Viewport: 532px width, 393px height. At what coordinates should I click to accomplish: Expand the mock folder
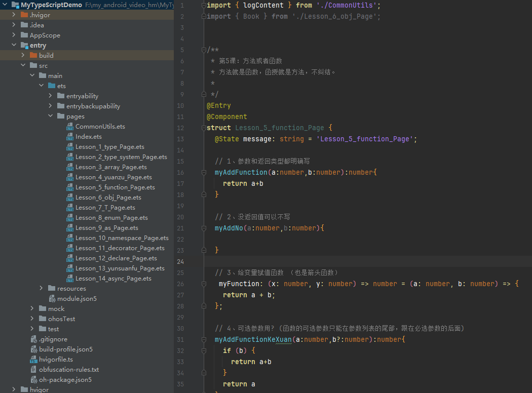32,308
